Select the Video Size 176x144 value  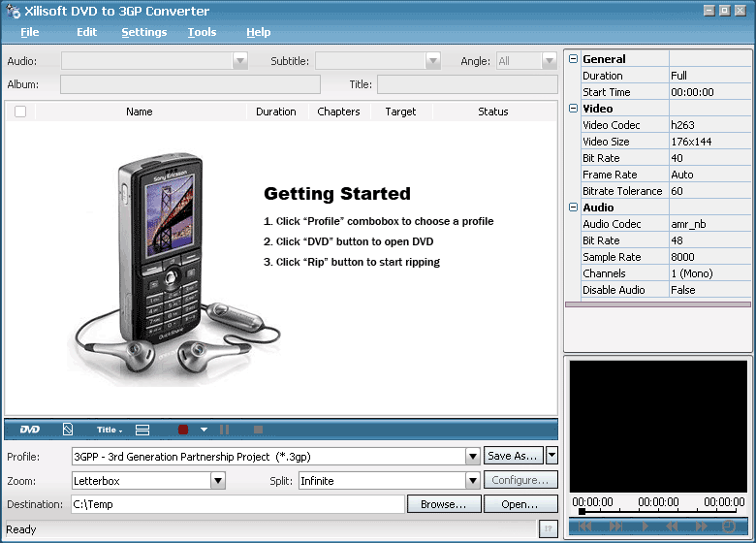709,142
